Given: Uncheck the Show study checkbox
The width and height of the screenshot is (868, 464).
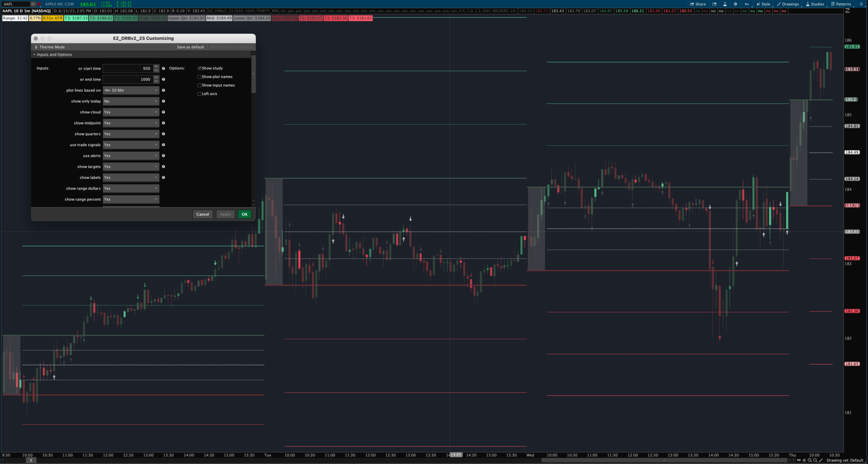Looking at the screenshot, I should click(200, 68).
